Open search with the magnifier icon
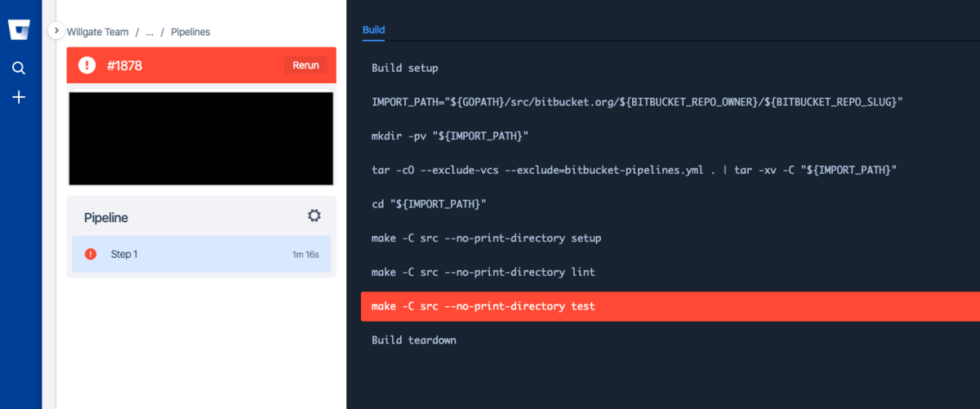Viewport: 980px width, 409px height. pyautogui.click(x=20, y=68)
